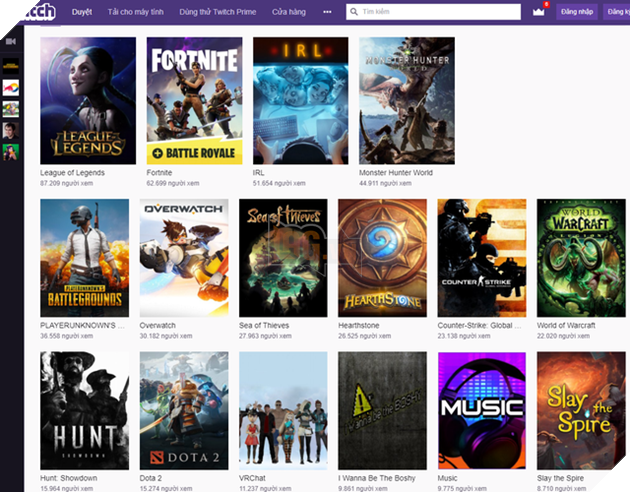
Task: Open the Hearthstone cover art
Action: [382, 258]
